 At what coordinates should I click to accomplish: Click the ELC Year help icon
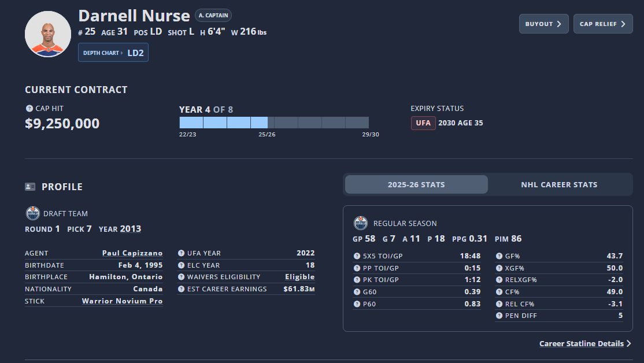pyautogui.click(x=181, y=265)
